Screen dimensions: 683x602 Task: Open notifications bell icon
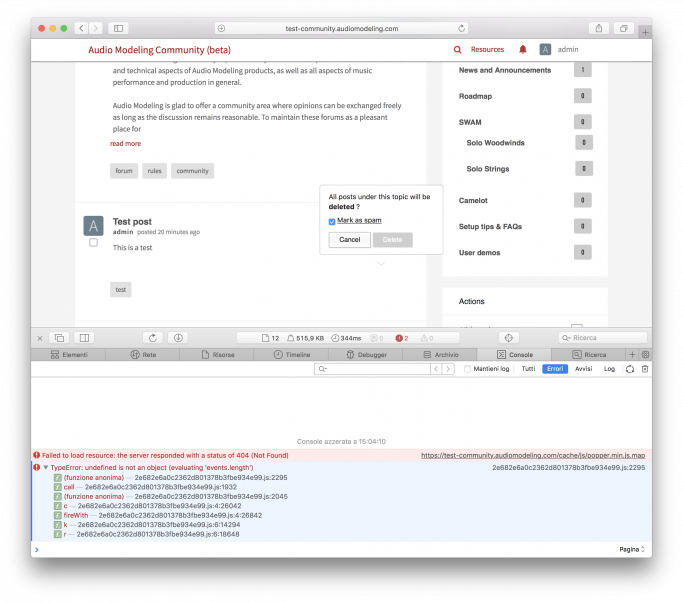coord(523,50)
